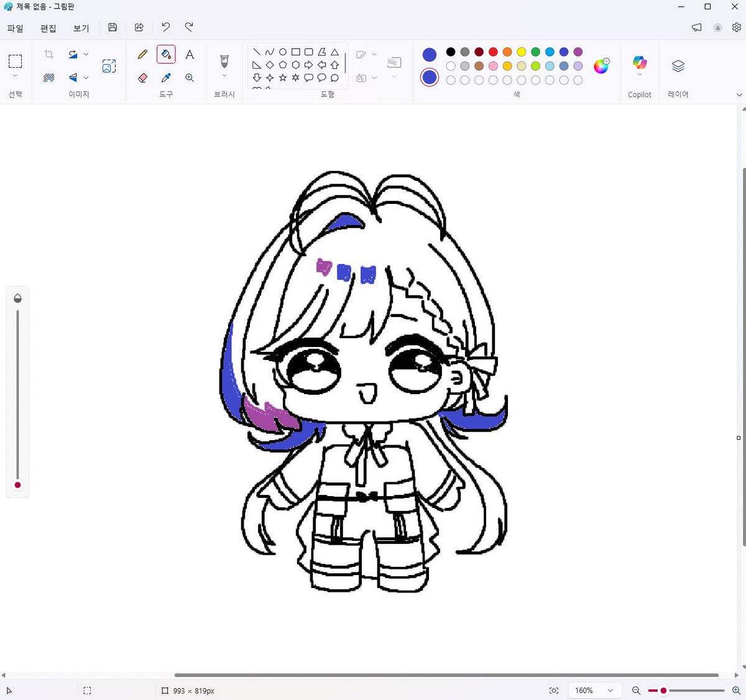
Task: Select the Pencil tool
Action: 142,54
